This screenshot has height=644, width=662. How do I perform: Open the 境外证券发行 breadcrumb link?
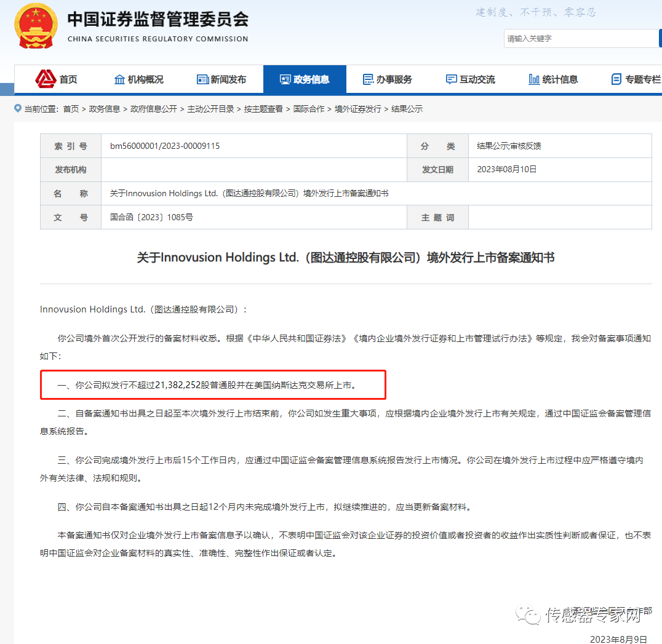[x=358, y=109]
